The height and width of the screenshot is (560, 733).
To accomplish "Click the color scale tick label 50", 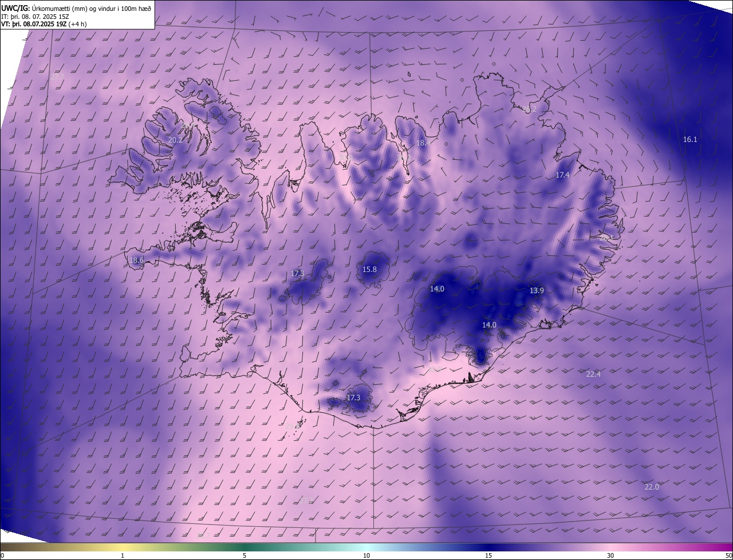I will click(x=728, y=555).
